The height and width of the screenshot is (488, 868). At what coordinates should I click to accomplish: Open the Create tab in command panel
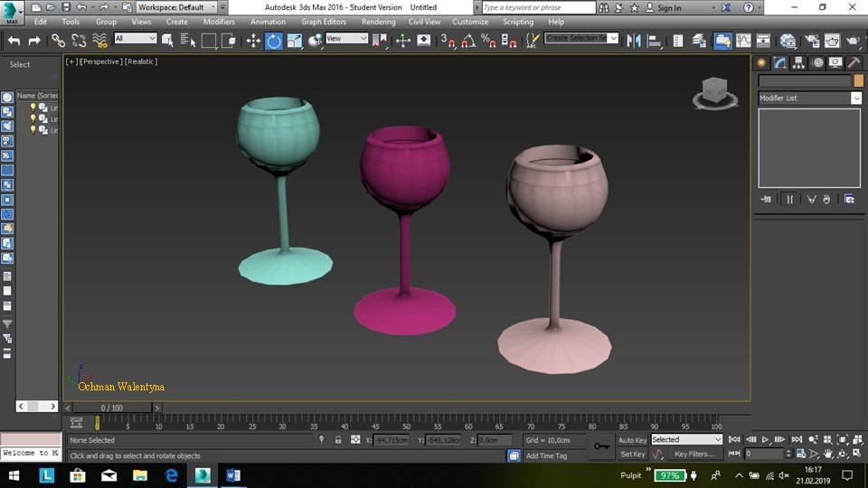click(x=762, y=62)
